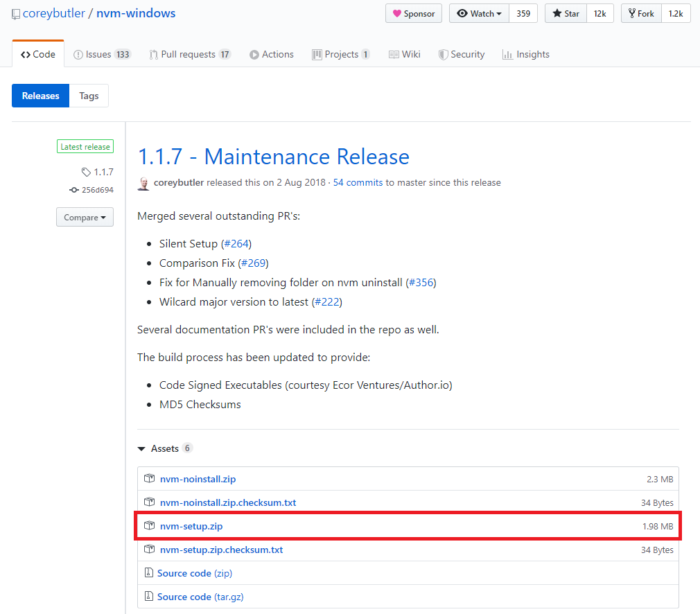Click coreybutler's avatar thumbnail
Image resolution: width=700 pixels, height=614 pixels.
(x=143, y=183)
